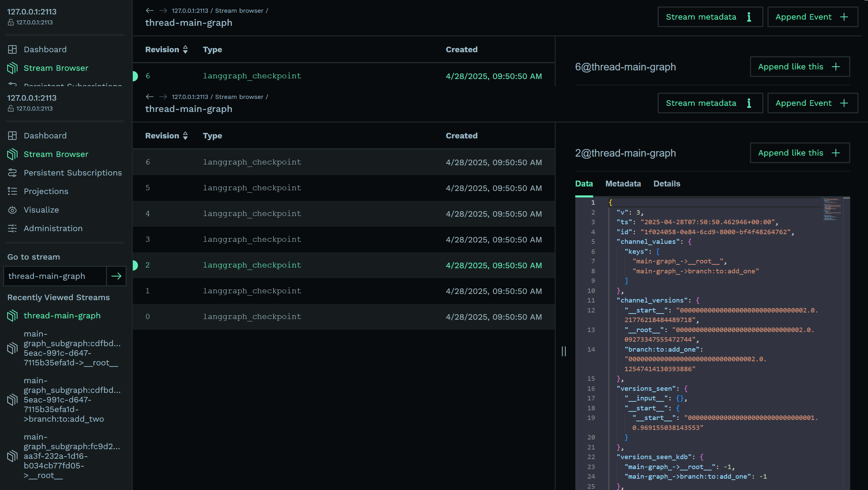Click Append like this for 2@thread-main-graph
The image size is (868, 490).
[x=800, y=153]
